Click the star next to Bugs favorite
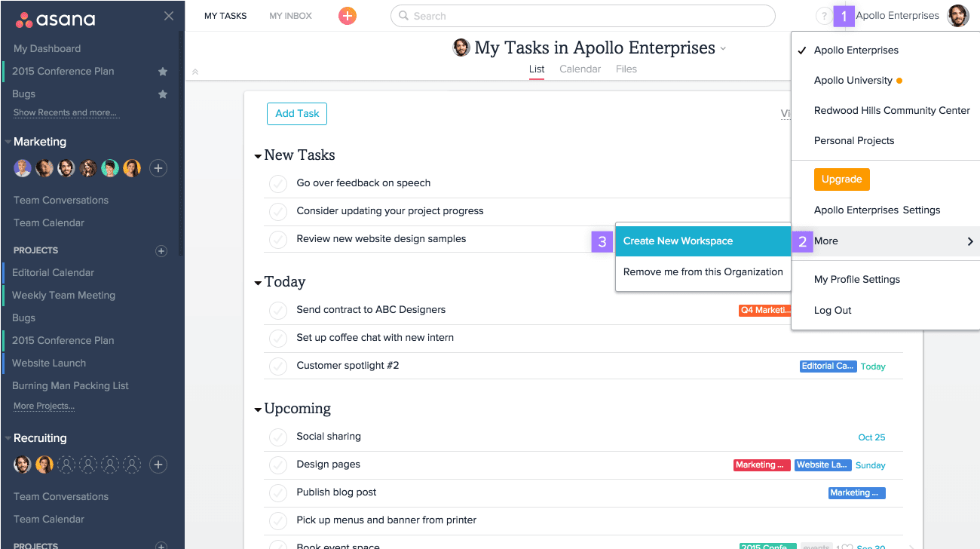The width and height of the screenshot is (980, 549). click(163, 94)
